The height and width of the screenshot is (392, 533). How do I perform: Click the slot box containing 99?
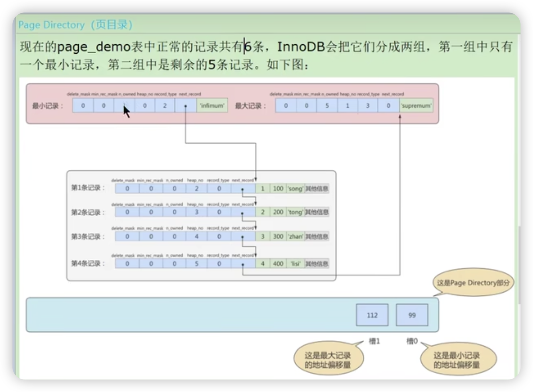coord(412,315)
